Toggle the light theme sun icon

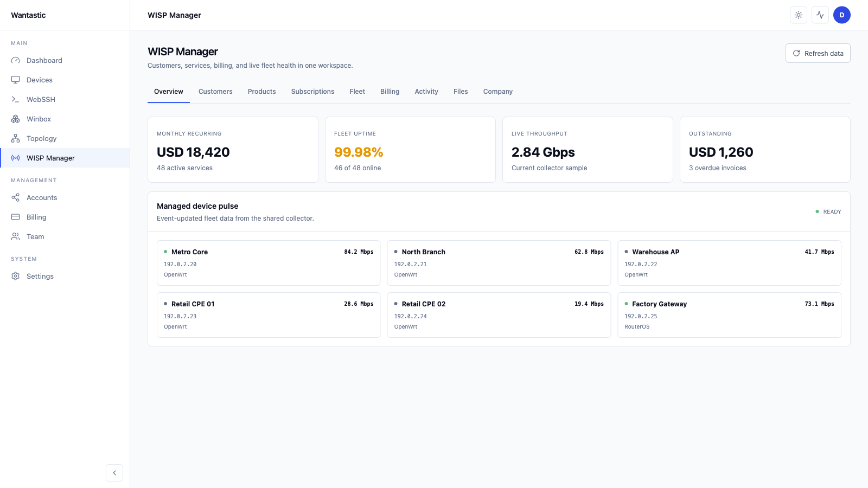(799, 15)
